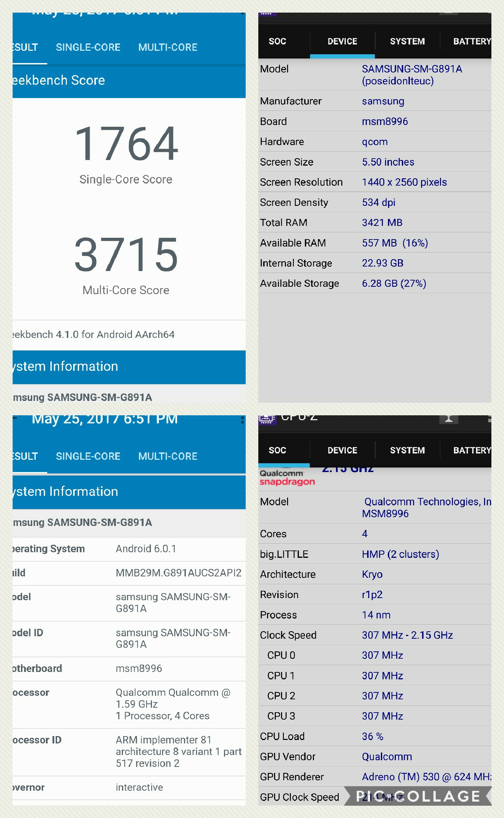Tap Architecture value 'Kryo'

pos(372,575)
